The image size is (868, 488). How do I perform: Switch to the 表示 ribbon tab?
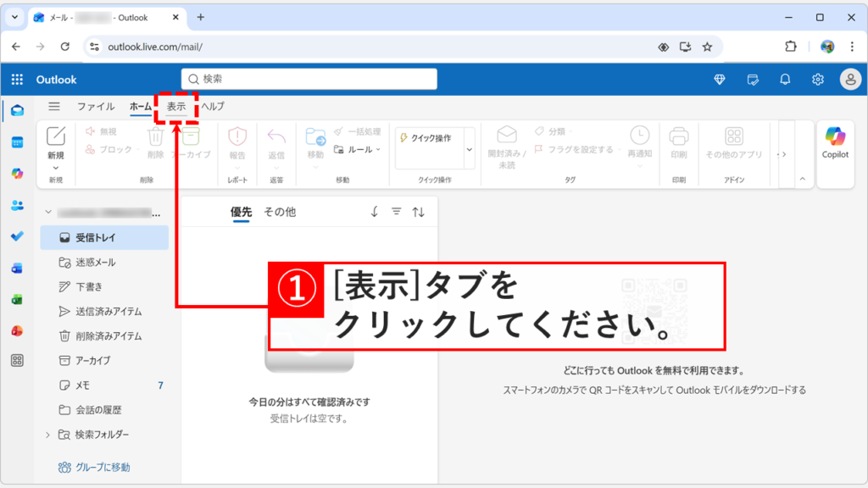tap(175, 107)
